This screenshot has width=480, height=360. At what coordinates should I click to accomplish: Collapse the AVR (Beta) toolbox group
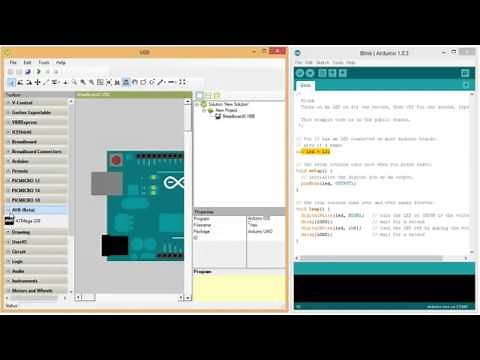pos(37,210)
